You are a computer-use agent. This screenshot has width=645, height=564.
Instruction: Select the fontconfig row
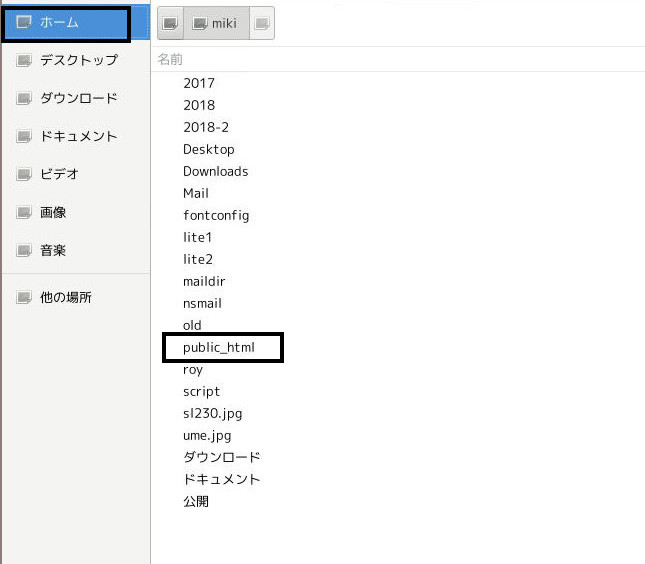[397, 215]
